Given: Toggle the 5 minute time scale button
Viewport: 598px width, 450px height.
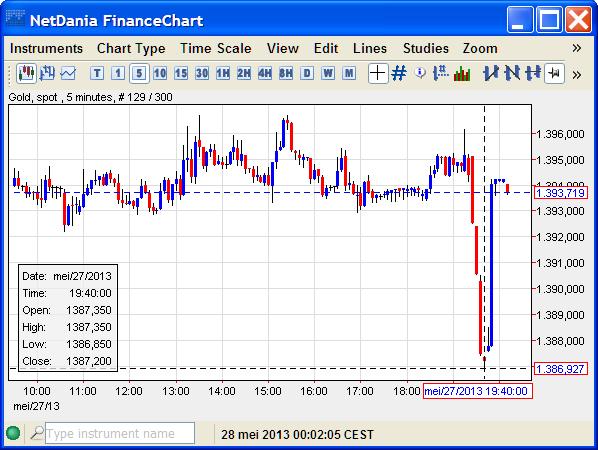Looking at the screenshot, I should (139, 73).
